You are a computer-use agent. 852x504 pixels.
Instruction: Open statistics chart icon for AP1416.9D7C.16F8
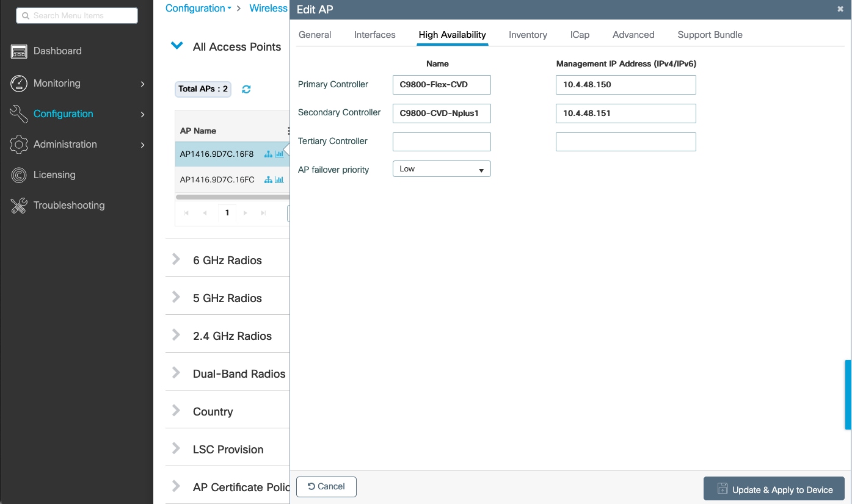point(279,154)
